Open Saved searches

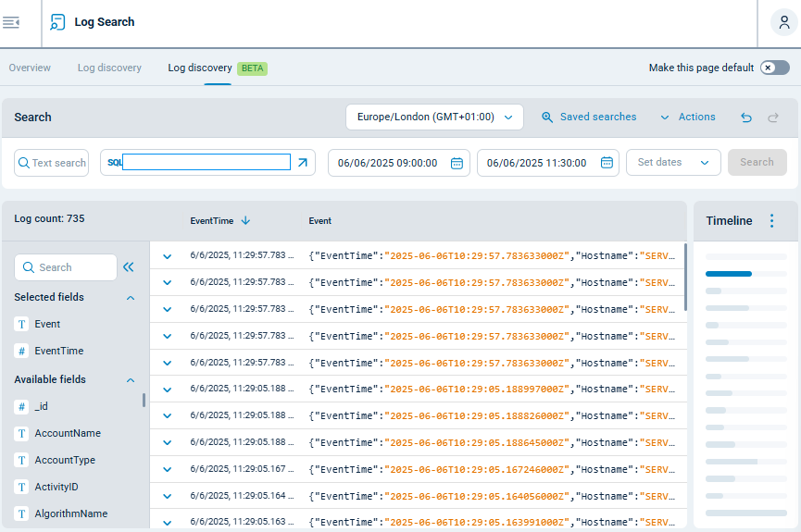point(589,118)
